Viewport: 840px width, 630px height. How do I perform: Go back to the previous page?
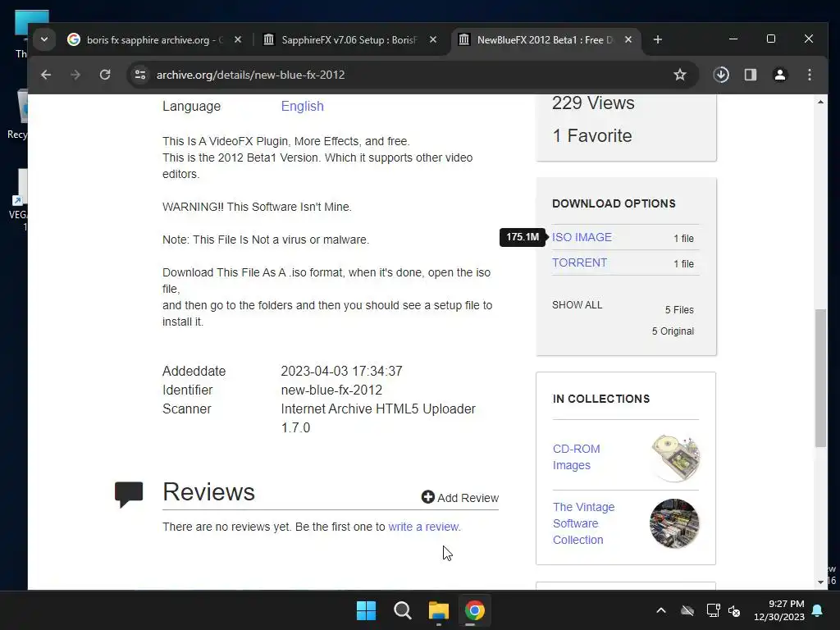pyautogui.click(x=46, y=75)
